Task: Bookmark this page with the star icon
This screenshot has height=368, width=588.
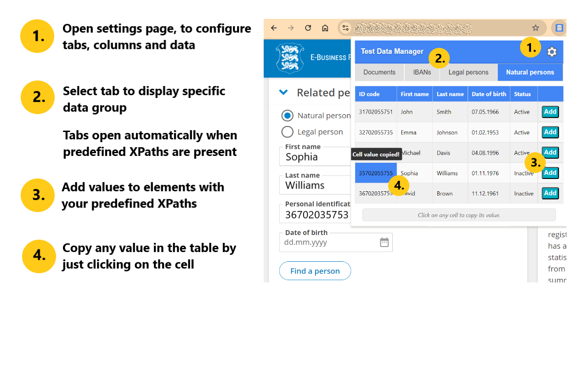Action: point(535,28)
